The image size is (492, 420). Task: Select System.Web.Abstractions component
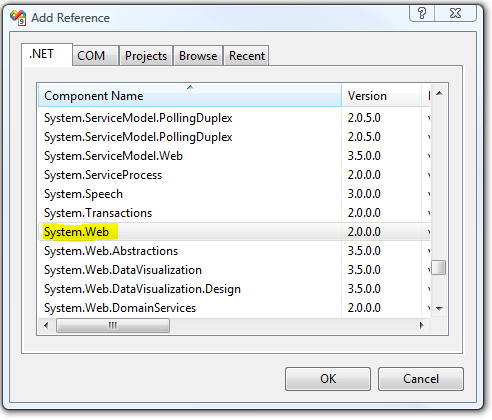(111, 251)
